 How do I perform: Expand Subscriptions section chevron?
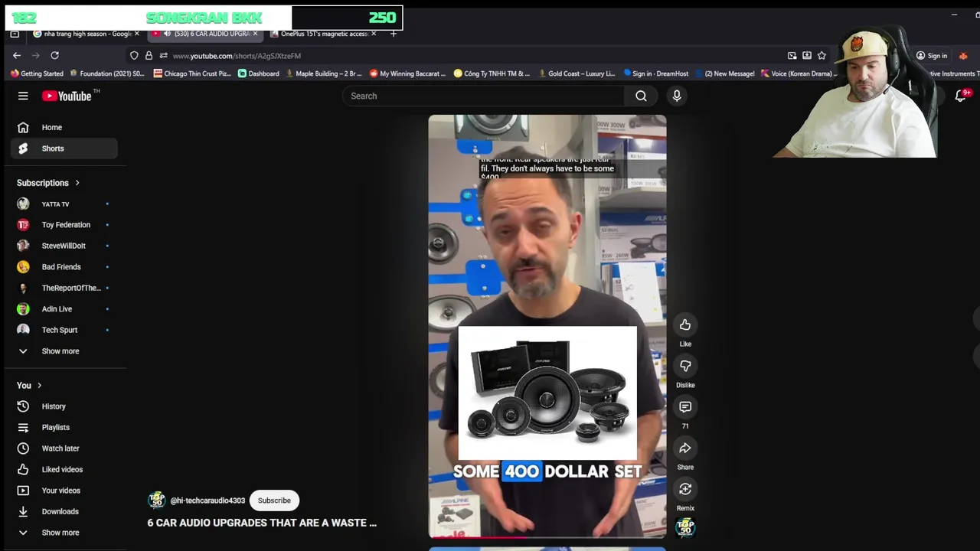[x=77, y=183]
